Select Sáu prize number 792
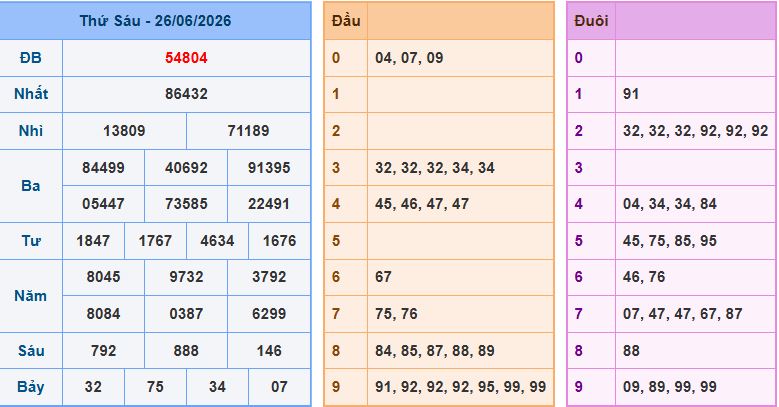 coord(103,351)
